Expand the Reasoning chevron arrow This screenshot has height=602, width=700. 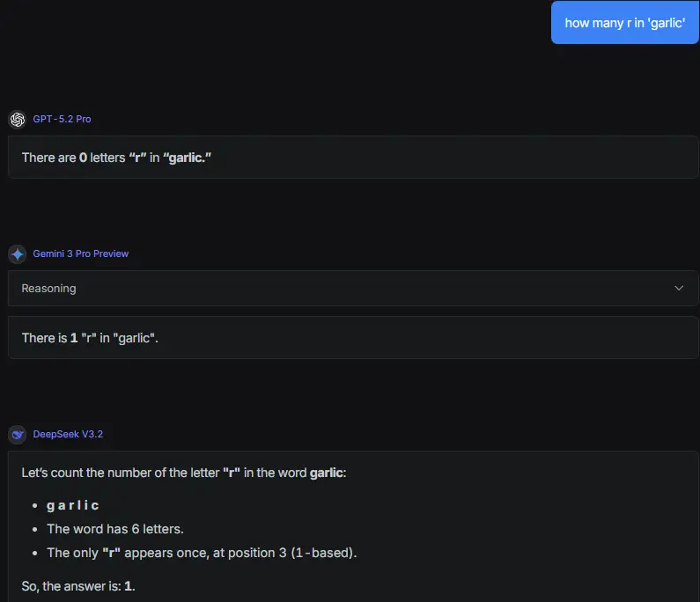679,288
